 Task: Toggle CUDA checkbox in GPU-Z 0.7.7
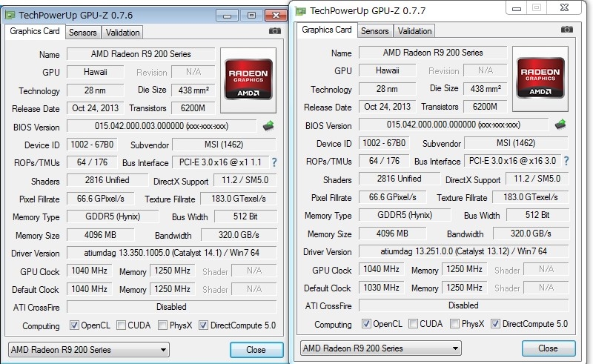tap(413, 323)
